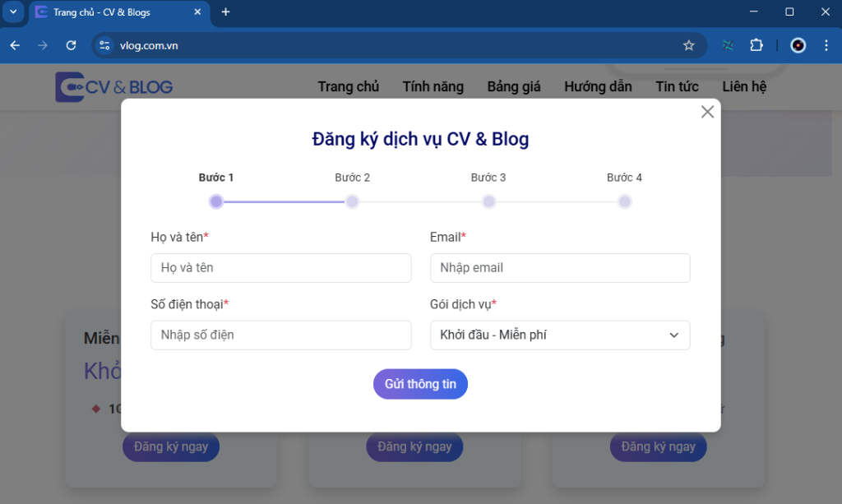
Task: Close the registration dialog
Action: pyautogui.click(x=706, y=111)
